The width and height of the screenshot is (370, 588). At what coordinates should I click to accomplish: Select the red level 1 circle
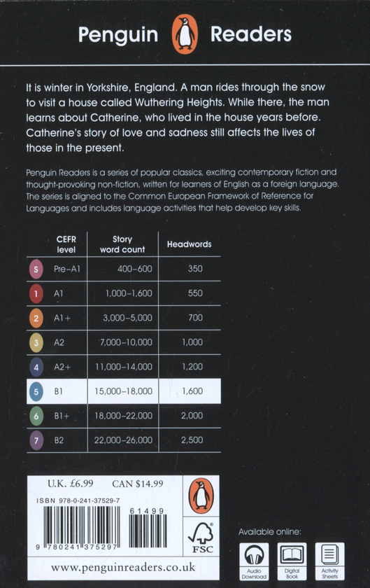(36, 293)
